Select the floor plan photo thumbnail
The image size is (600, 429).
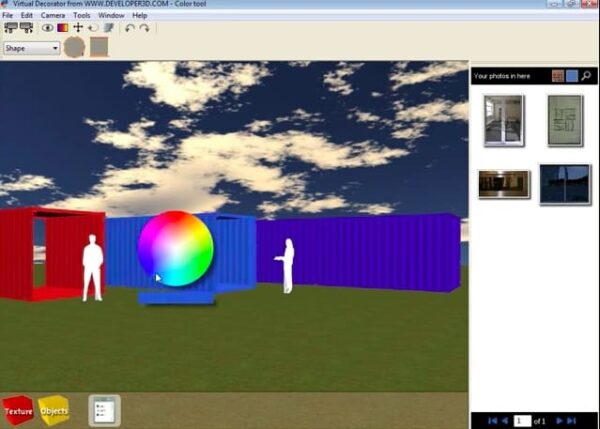pyautogui.click(x=565, y=121)
